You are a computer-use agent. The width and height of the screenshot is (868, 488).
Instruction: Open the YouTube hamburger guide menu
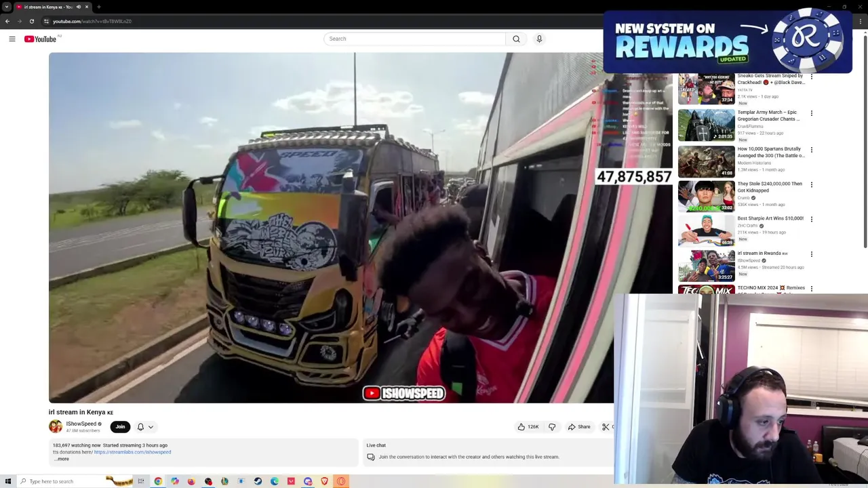[12, 39]
